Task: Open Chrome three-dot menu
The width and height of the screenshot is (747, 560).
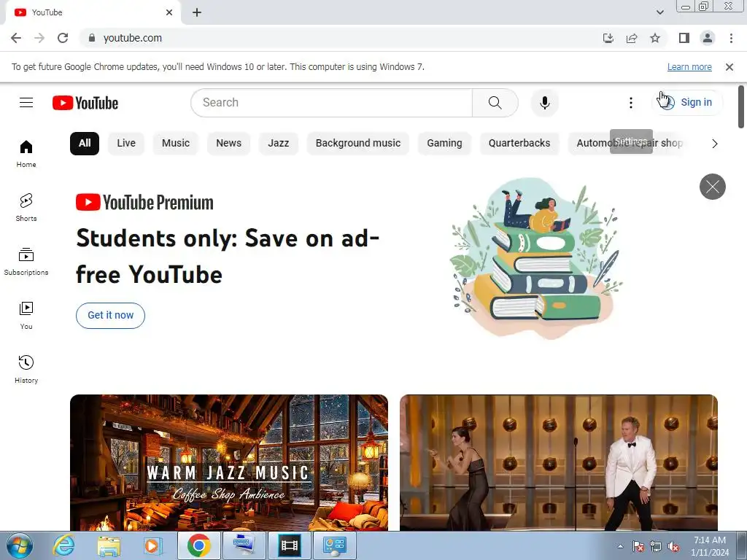Action: pos(731,38)
